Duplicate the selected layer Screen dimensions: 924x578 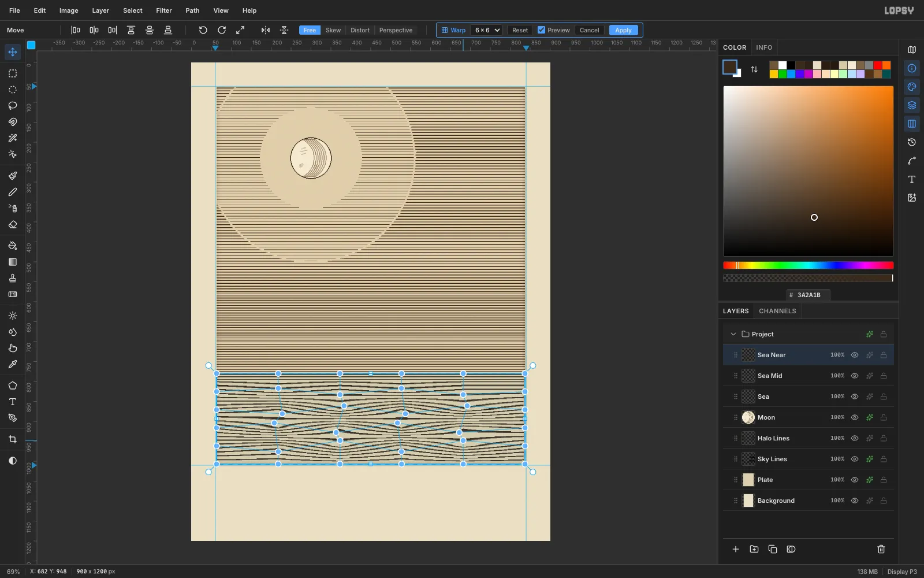pyautogui.click(x=773, y=549)
